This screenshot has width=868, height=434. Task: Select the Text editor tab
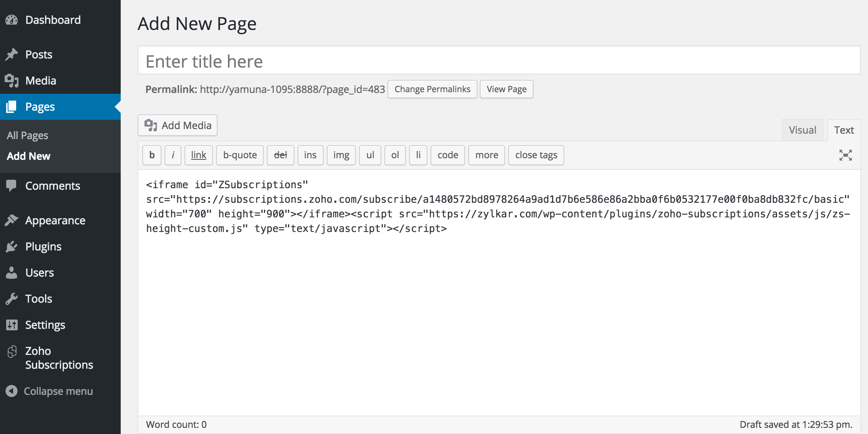pos(844,130)
